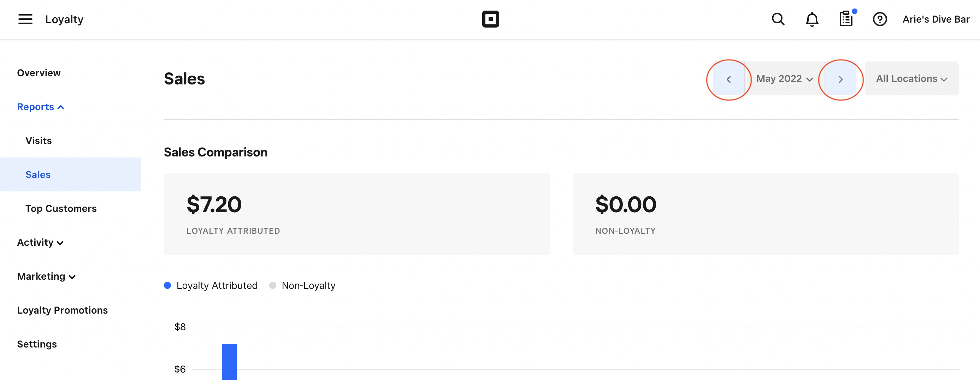
Task: Toggle Non-Loyalty legend series
Action: coord(302,286)
